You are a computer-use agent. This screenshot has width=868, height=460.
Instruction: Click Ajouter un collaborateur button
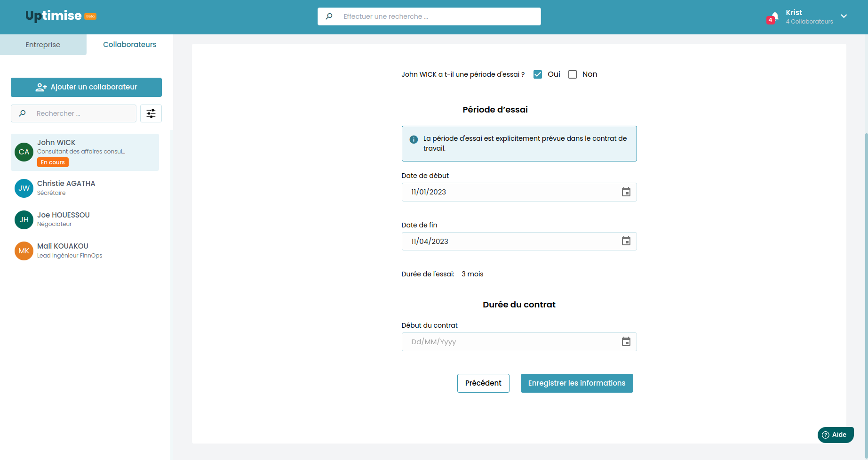click(x=86, y=87)
